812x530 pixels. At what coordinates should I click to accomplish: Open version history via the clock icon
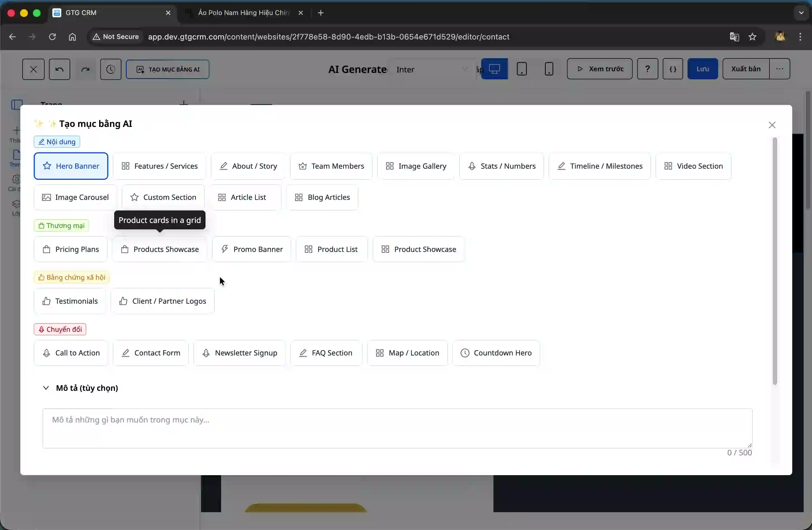111,69
